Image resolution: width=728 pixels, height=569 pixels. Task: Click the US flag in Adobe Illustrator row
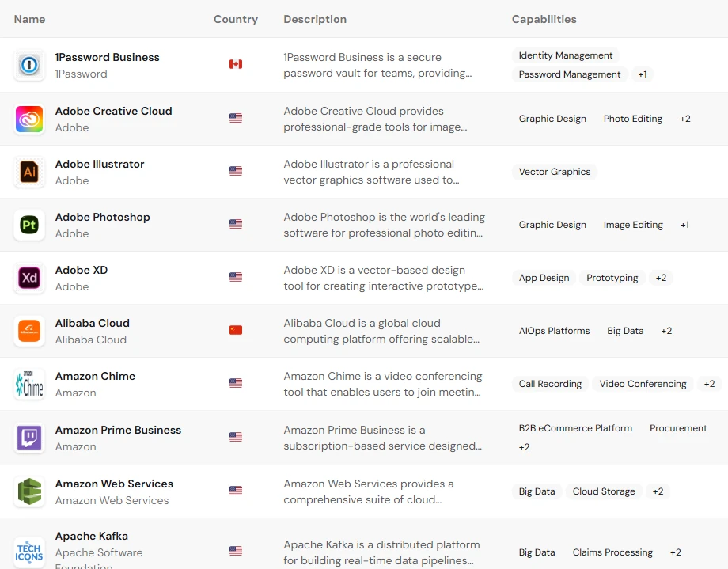point(236,171)
